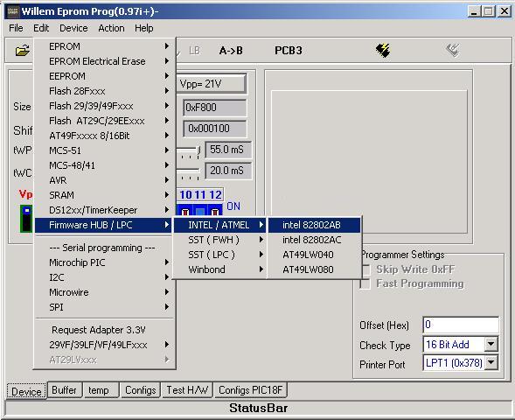Open the Device menu
The width and height of the screenshot is (515, 420).
[73, 28]
